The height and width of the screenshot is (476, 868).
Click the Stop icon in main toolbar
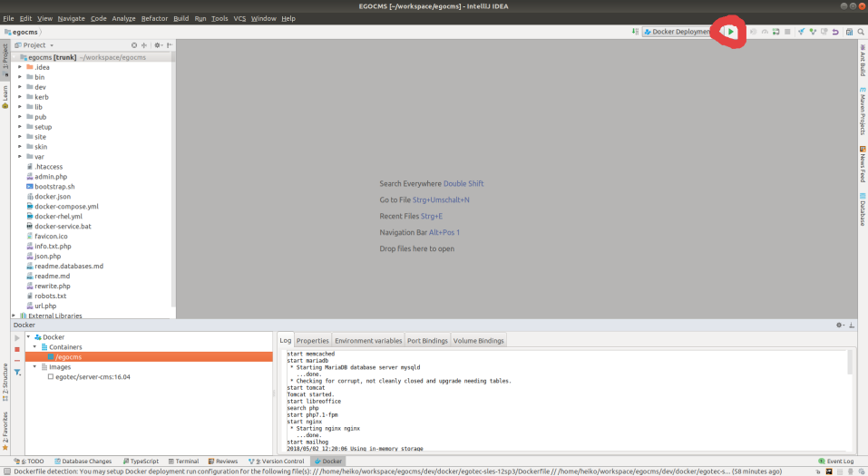coord(787,32)
